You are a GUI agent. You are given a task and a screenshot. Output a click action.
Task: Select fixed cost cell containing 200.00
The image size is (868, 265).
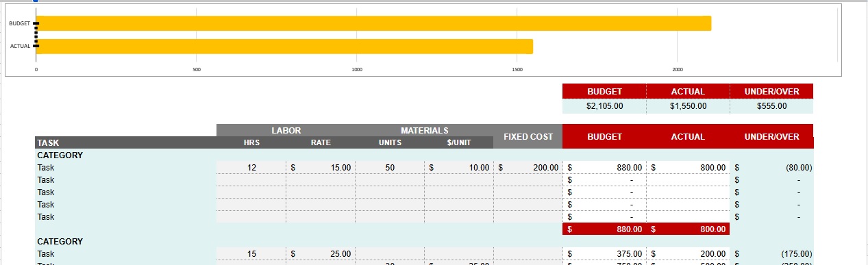click(x=528, y=167)
